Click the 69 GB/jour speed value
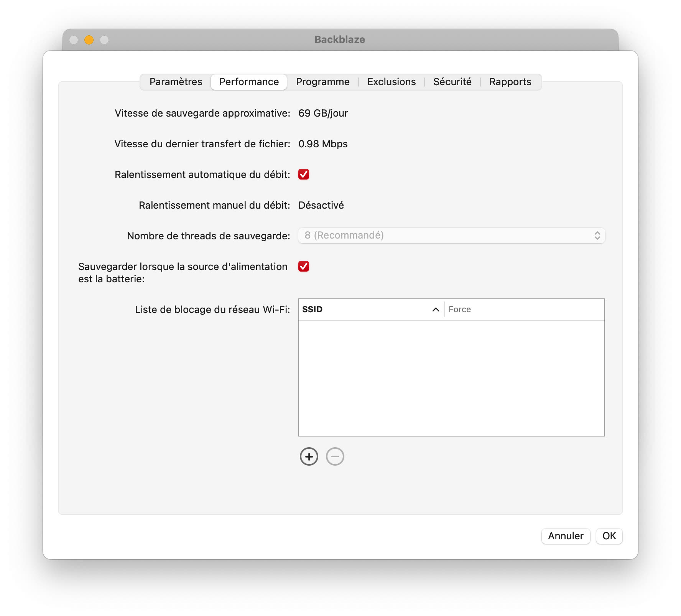681x616 pixels. point(323,113)
